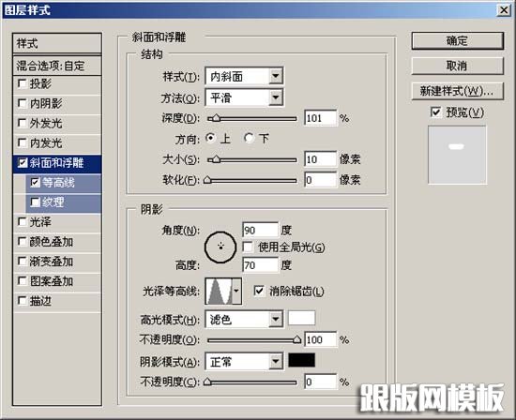Select the 下 direction radio button

(250, 138)
